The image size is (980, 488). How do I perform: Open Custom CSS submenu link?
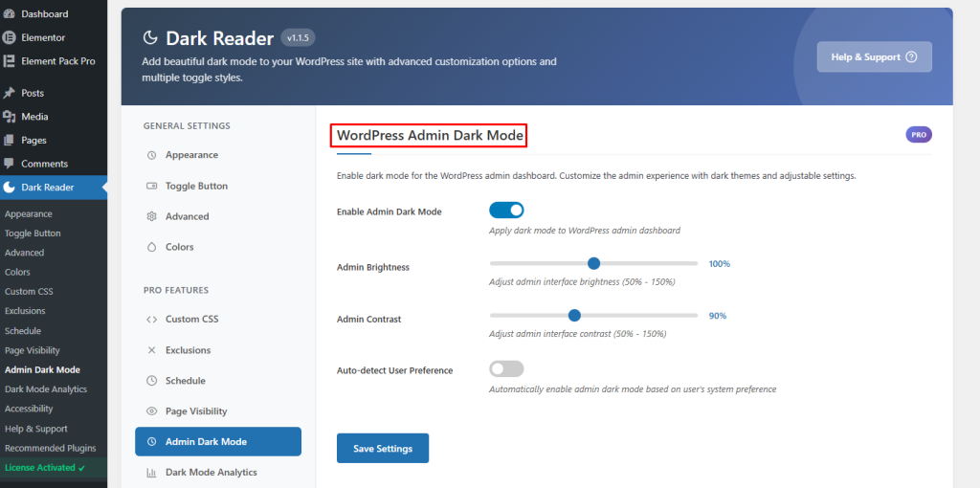(29, 292)
